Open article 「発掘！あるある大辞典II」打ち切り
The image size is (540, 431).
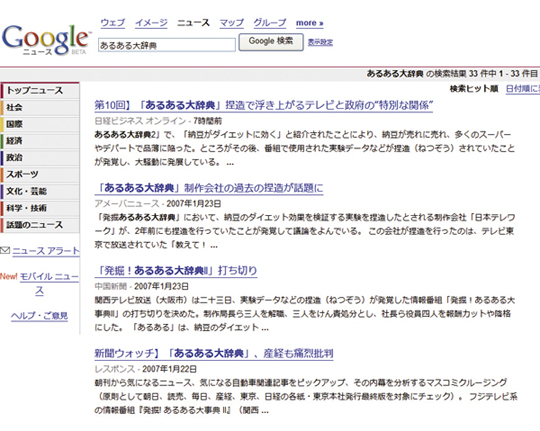(x=176, y=271)
